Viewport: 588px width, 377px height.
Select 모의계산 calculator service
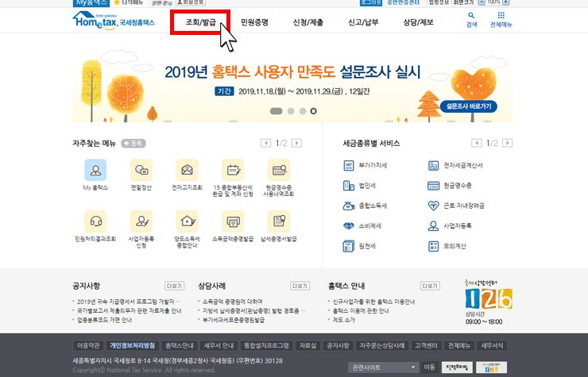coord(447,246)
